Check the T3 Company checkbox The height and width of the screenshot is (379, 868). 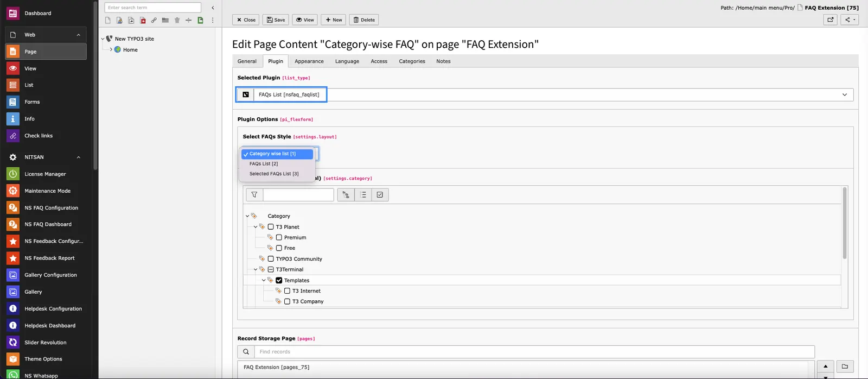click(x=287, y=301)
